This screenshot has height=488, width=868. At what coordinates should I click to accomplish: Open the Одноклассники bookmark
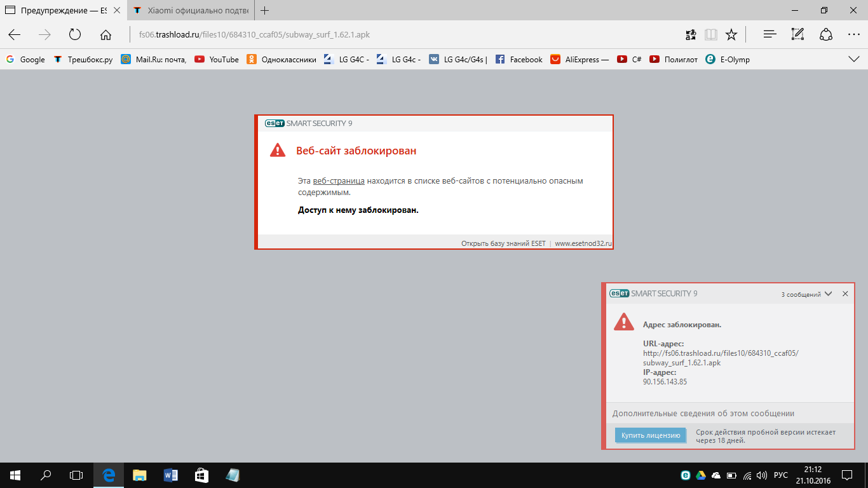[281, 59]
